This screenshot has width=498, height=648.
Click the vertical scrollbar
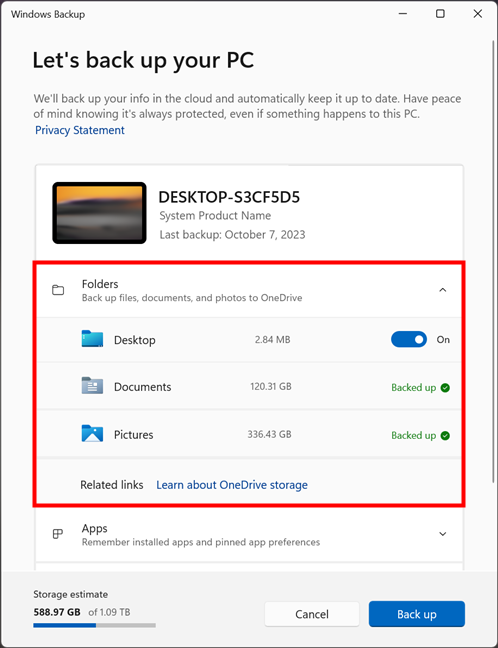point(493,261)
